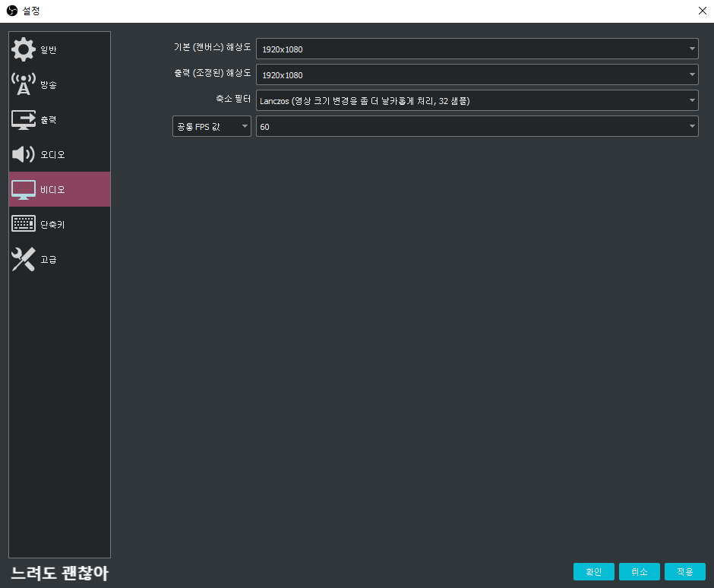Expand the 출력 (조정된) 해상도 dropdown arrow

(x=692, y=74)
